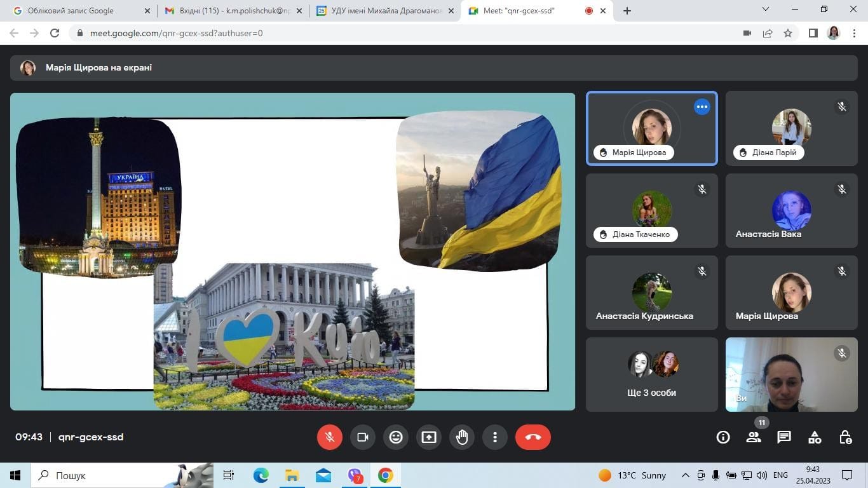Open File Explorer from taskbar
This screenshot has width=868, height=488.
(292, 475)
